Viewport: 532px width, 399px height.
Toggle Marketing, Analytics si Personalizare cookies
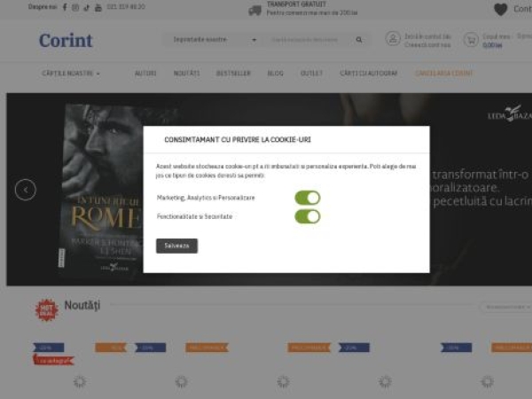click(308, 198)
